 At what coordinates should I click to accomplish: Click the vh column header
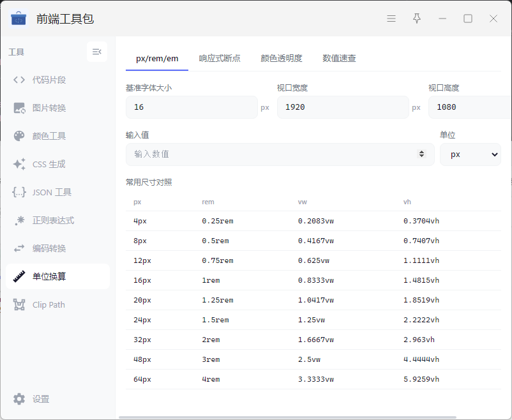tap(407, 202)
